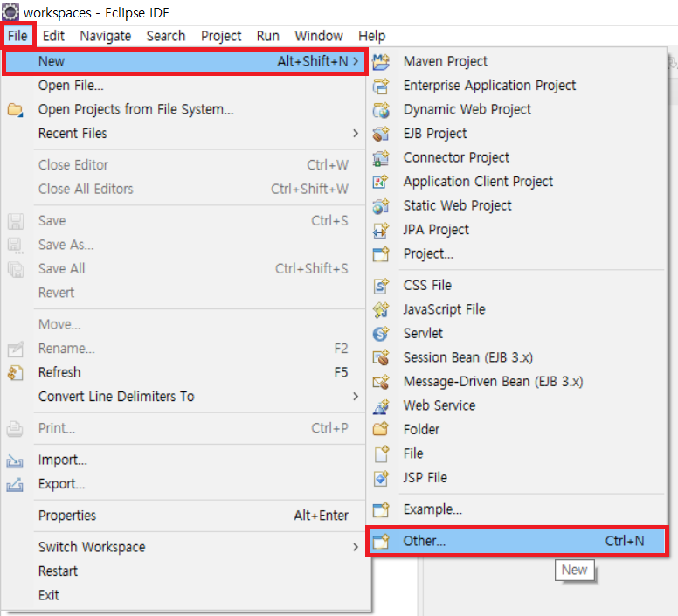Select the Servlet text entry
This screenshot has width=678, height=616.
coord(423,333)
